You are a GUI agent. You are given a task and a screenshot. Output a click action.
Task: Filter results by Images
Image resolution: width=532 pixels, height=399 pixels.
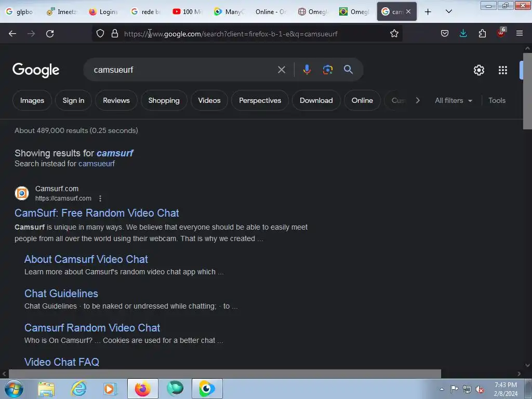(x=32, y=100)
